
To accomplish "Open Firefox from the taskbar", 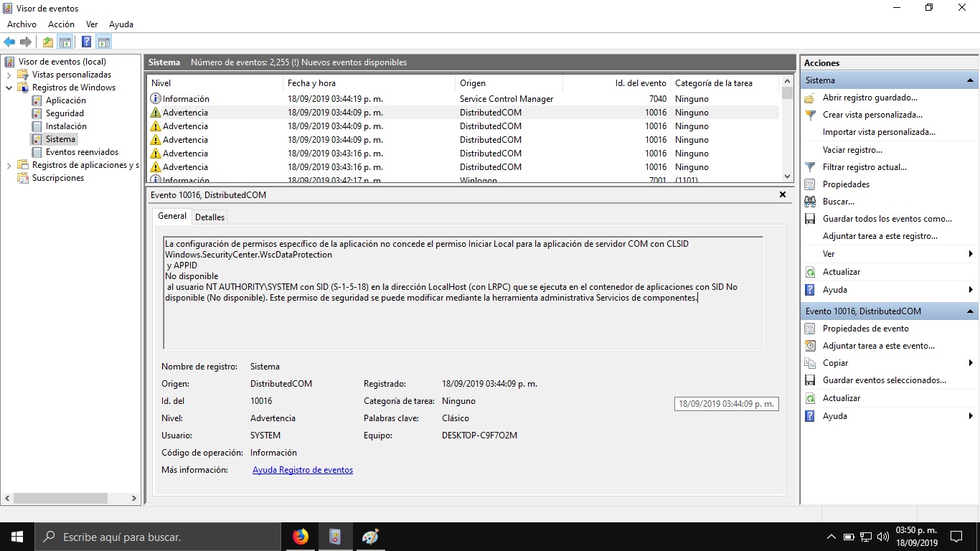I will tap(300, 537).
